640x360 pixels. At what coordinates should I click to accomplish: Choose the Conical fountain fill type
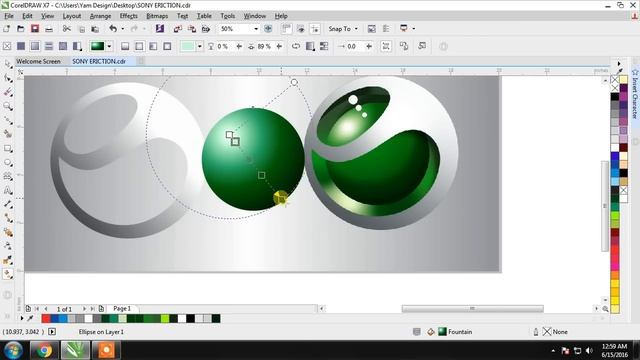click(x=153, y=47)
